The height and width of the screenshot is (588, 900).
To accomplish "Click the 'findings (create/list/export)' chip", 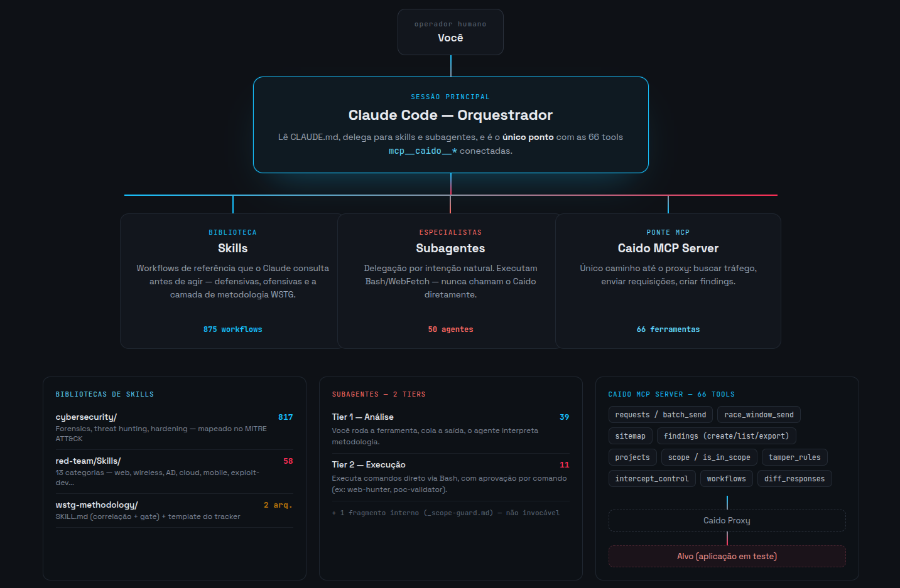I will [727, 436].
